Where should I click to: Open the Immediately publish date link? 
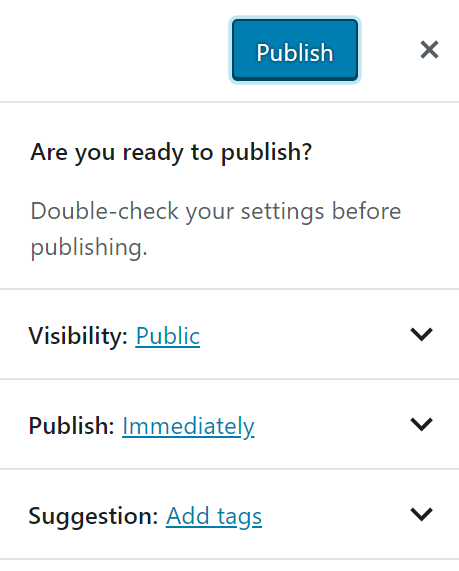pos(188,426)
